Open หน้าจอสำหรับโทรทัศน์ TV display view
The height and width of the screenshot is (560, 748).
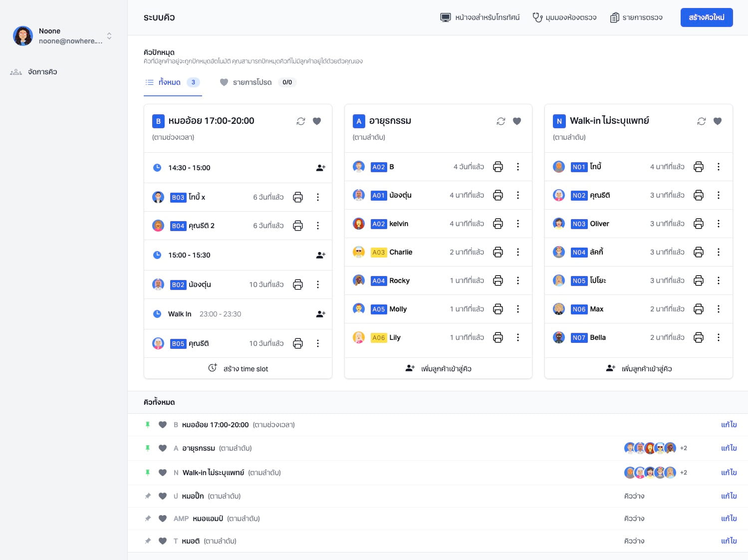click(480, 17)
